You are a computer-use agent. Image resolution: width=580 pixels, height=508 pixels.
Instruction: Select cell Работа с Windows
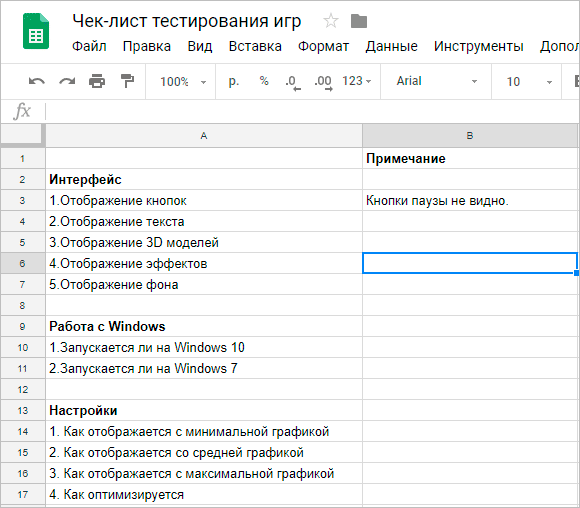coord(204,326)
